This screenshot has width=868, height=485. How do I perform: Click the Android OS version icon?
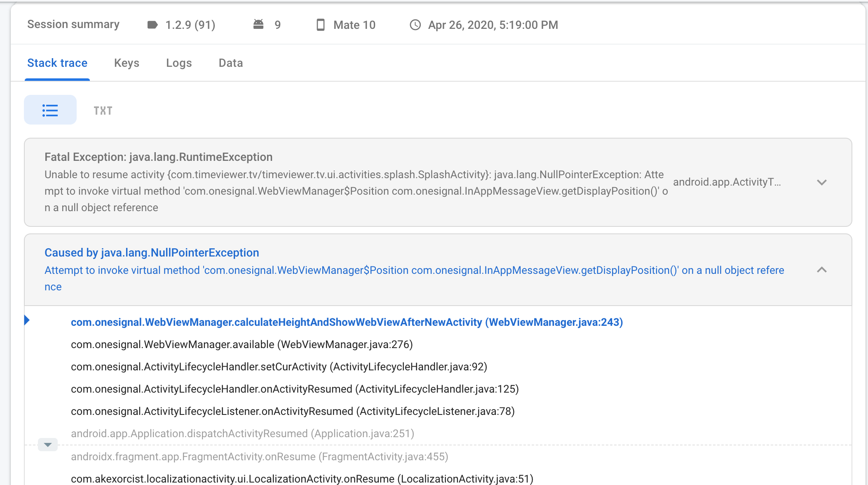pos(258,25)
